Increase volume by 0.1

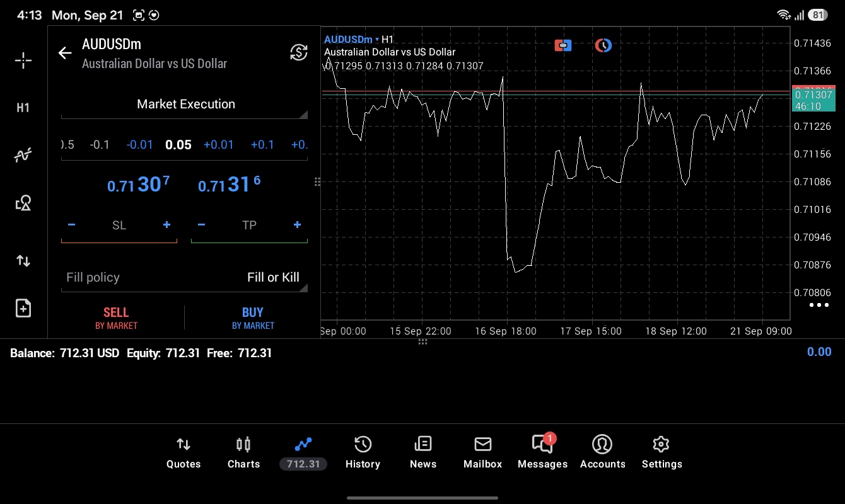[x=262, y=145]
